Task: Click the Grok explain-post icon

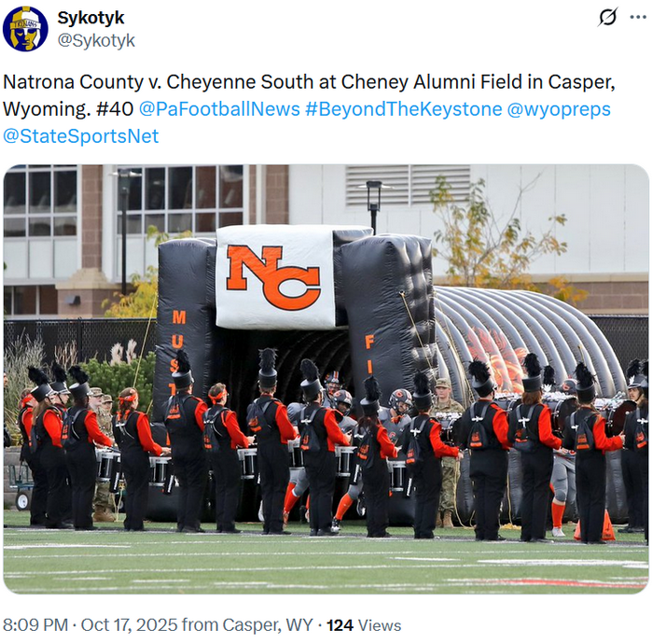Action: point(607,18)
